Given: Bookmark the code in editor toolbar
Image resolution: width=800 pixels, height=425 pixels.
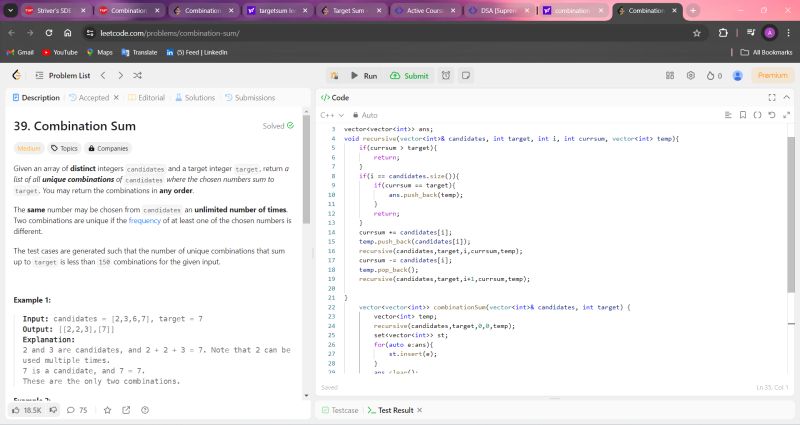Looking at the screenshot, I should point(742,115).
